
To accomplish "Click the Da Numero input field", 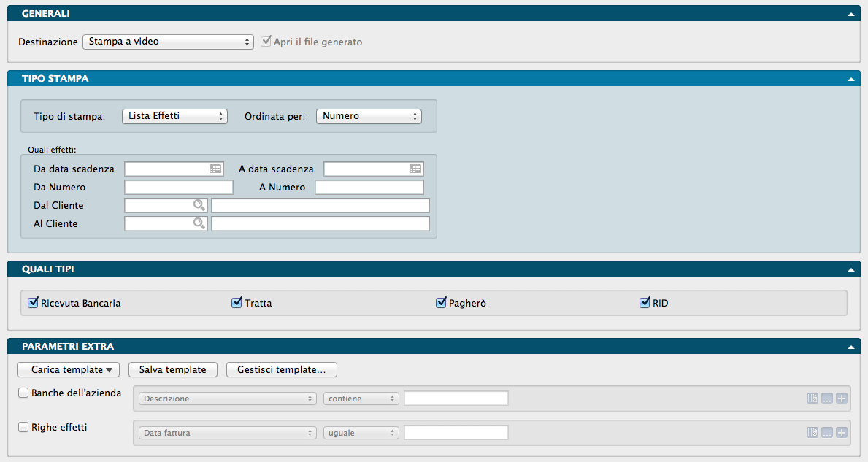I will (x=179, y=188).
